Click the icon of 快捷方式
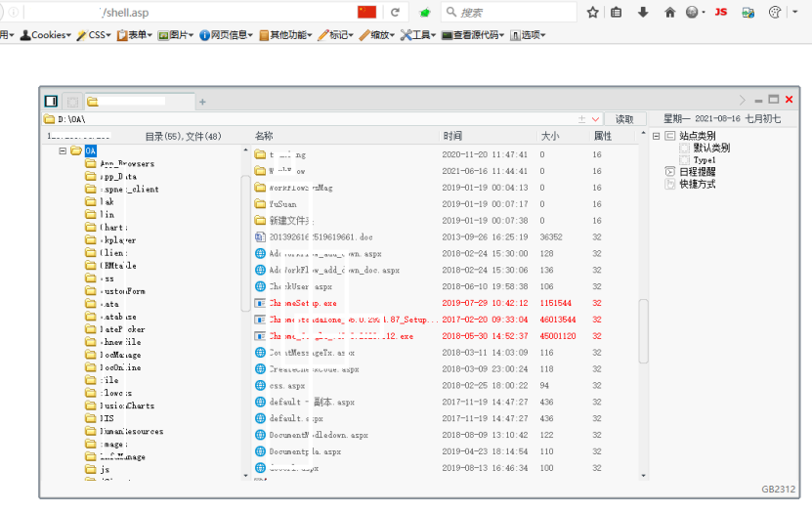This screenshot has height=513, width=812. pyautogui.click(x=669, y=184)
